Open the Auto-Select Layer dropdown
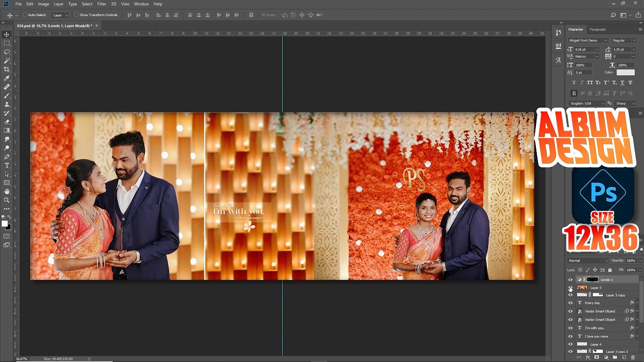 60,15
